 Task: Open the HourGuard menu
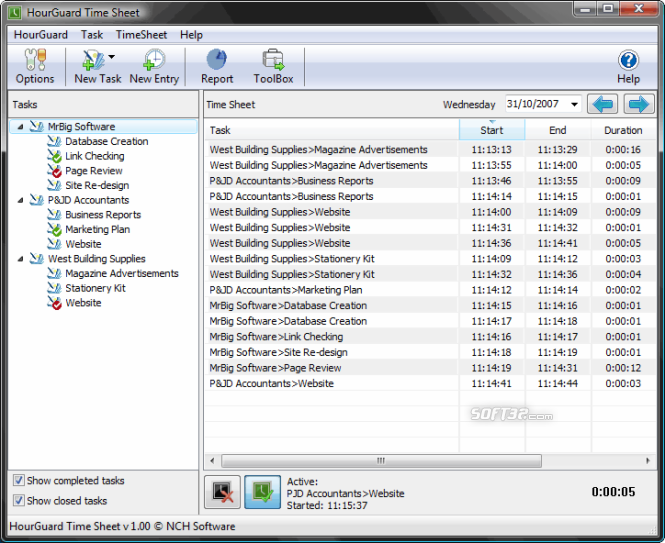click(41, 35)
